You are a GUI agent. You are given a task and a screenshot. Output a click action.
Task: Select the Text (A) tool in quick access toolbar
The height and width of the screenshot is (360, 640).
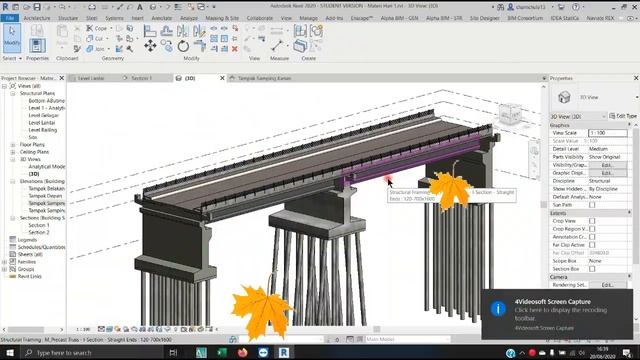pyautogui.click(x=140, y=7)
